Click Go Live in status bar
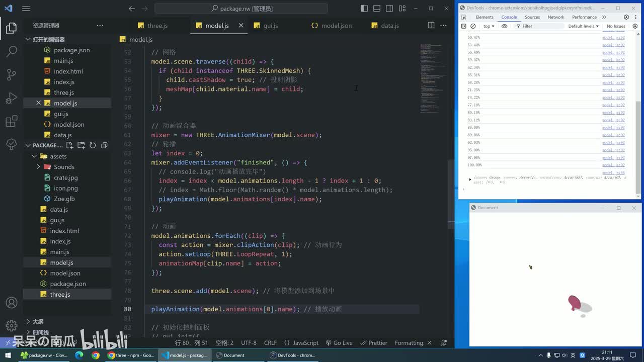 (x=339, y=343)
